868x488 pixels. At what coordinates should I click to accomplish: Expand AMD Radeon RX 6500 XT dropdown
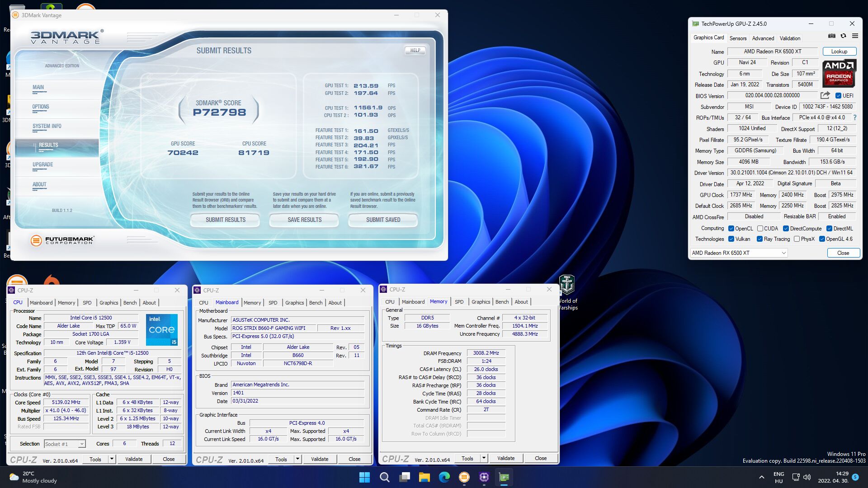tap(783, 253)
